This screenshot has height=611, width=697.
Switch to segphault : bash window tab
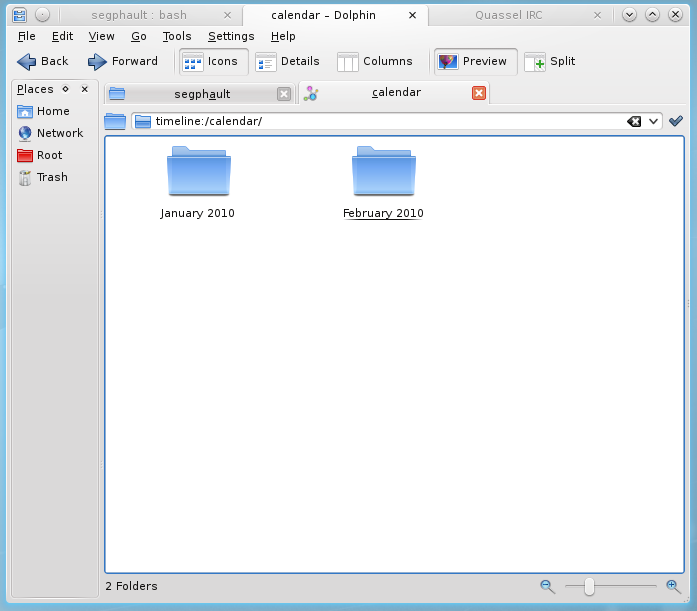(139, 15)
